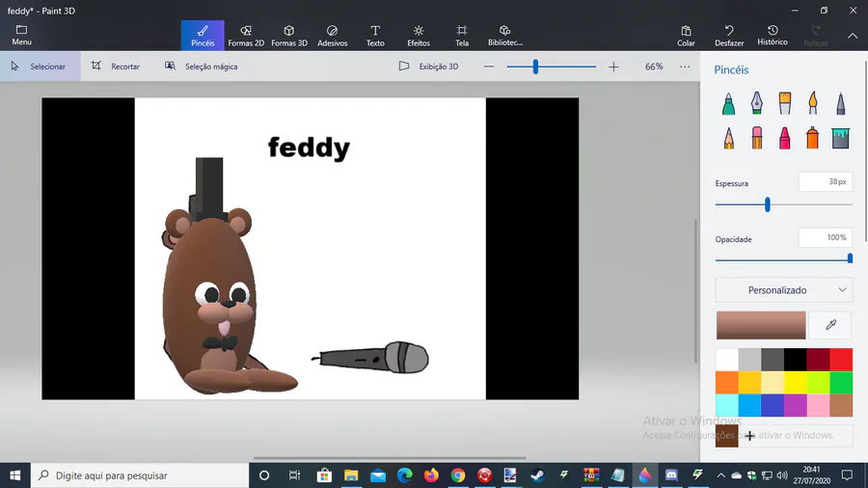
Task: Click the zoom slider handle
Action: click(535, 67)
